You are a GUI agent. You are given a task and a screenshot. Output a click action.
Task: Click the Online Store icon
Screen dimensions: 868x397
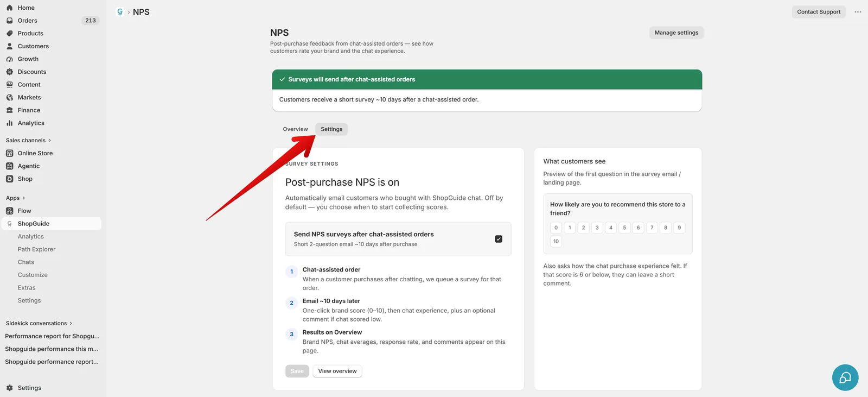(9, 153)
